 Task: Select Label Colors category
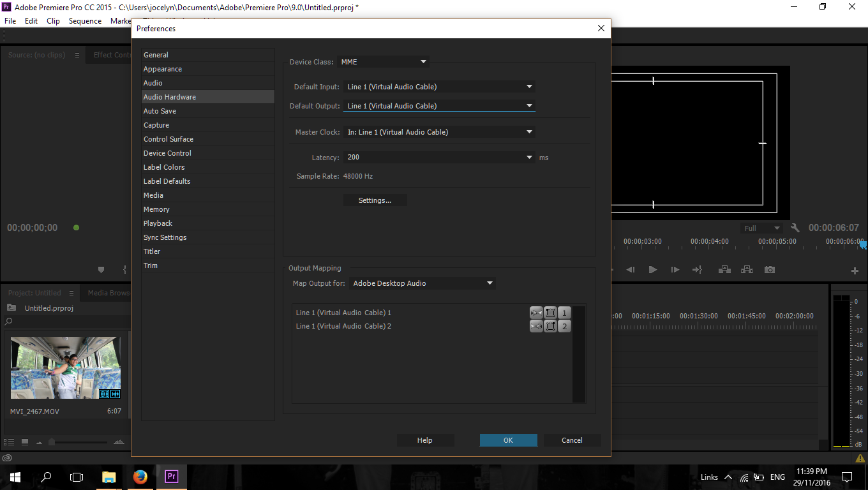(208, 167)
